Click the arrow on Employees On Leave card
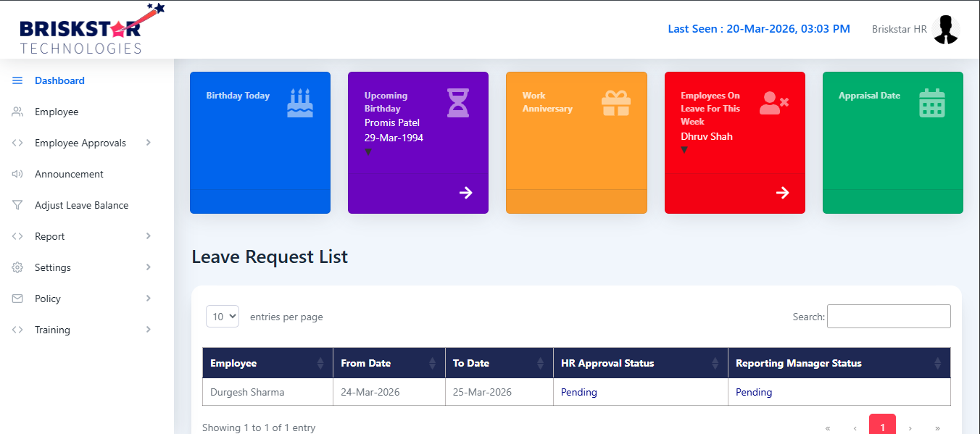 pos(782,193)
